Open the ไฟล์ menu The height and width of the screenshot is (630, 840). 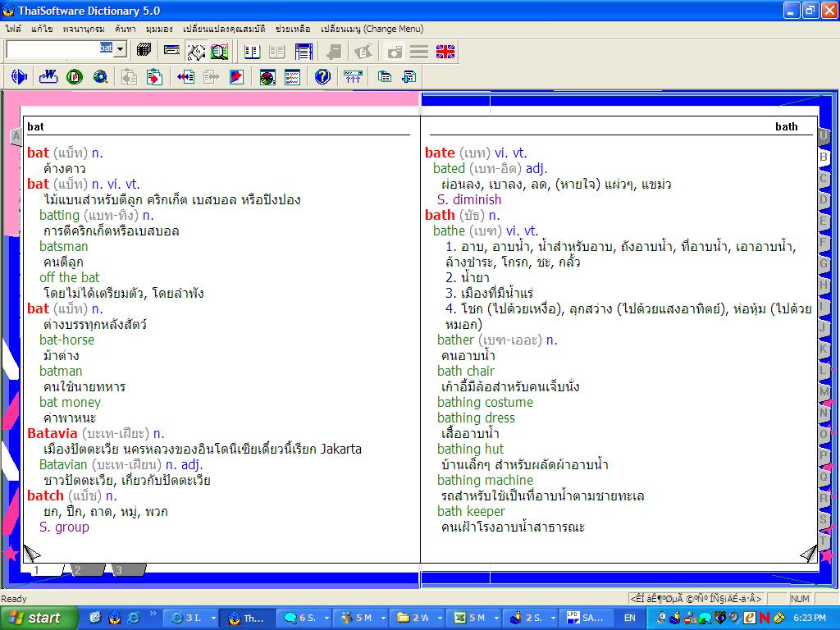point(13,29)
